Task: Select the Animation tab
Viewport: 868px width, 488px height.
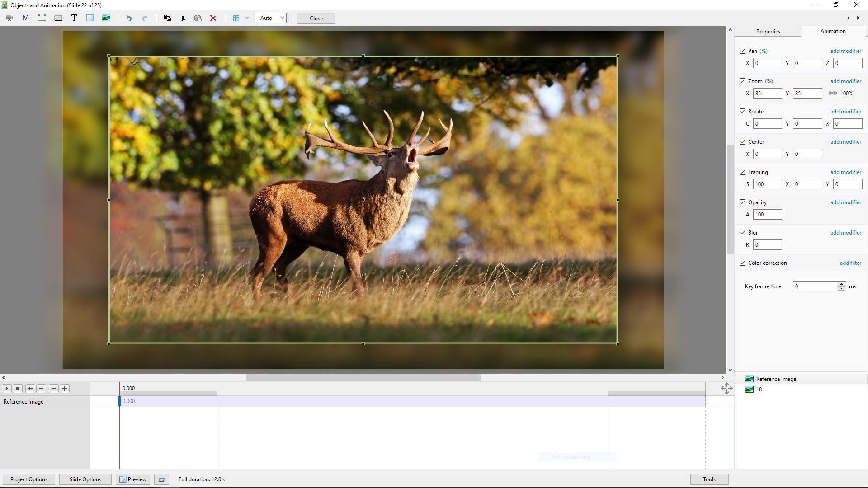Action: (833, 31)
